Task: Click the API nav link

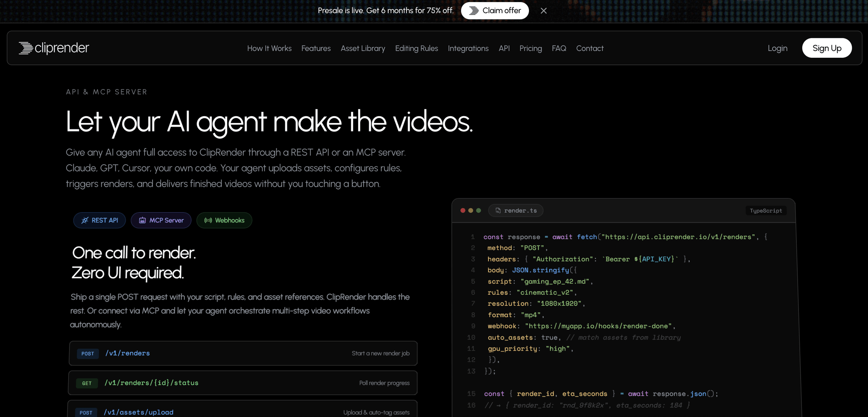Action: tap(504, 48)
